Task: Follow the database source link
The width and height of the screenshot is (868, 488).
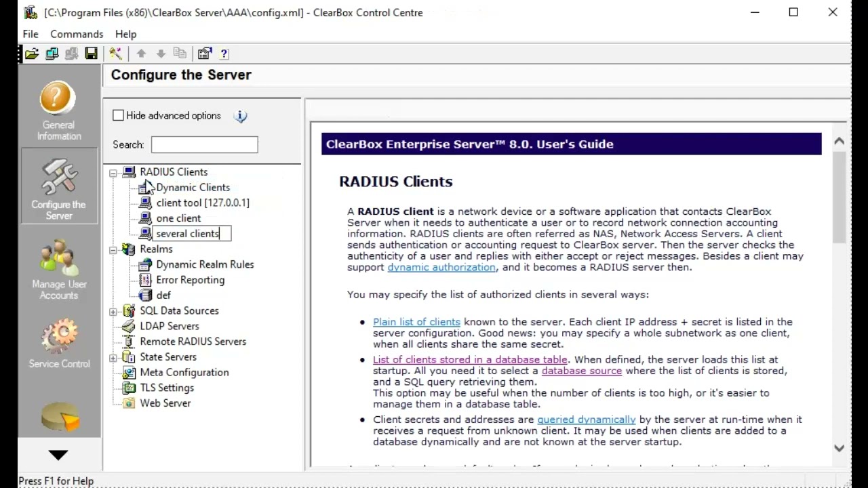Action: 582,371
